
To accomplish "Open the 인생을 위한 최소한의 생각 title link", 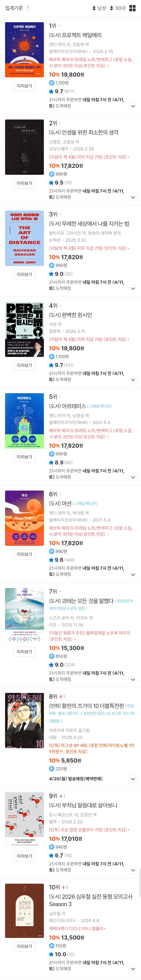I will click(84, 132).
